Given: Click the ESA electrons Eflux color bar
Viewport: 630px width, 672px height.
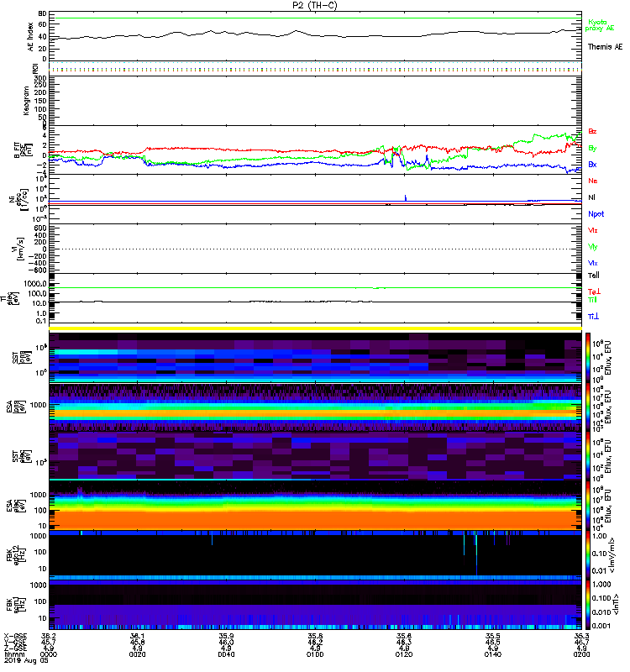Looking at the screenshot, I should 588,506.
